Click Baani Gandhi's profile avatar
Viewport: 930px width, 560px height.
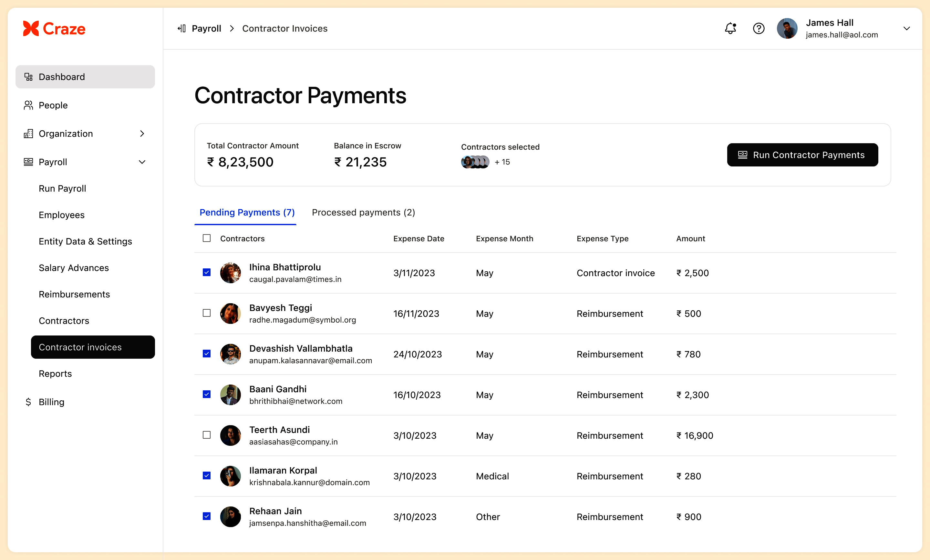[230, 395]
